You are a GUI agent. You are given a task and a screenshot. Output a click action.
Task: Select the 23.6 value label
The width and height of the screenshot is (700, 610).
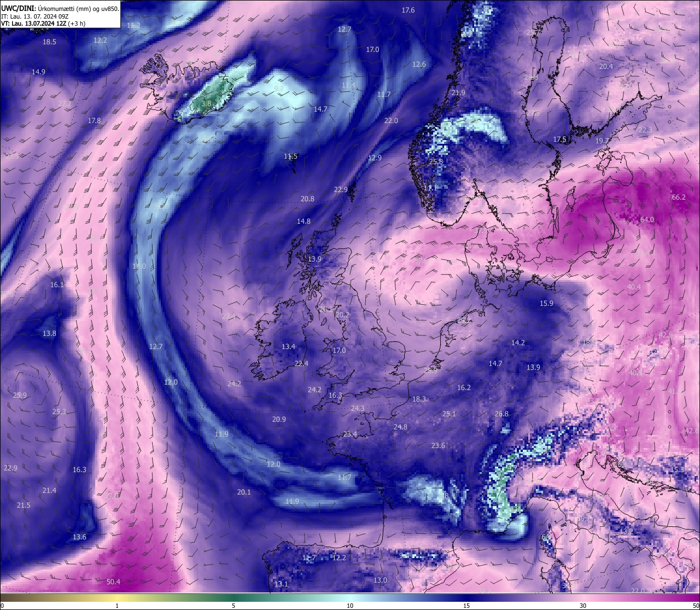(x=438, y=445)
